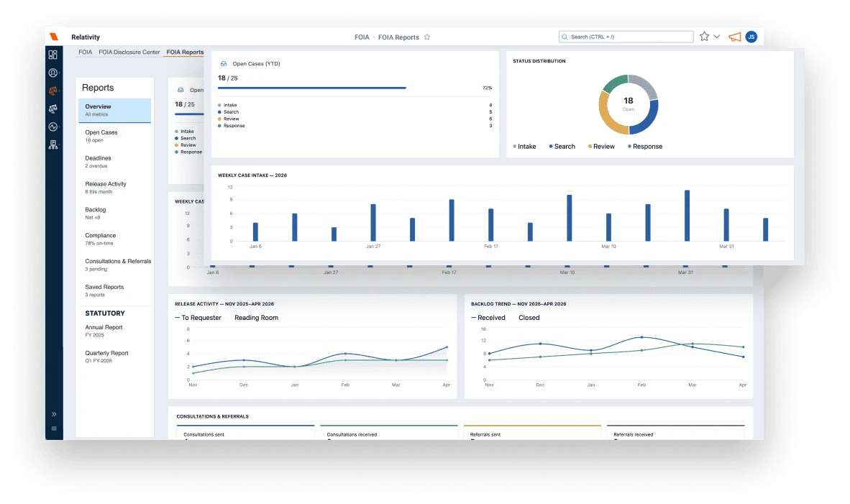
Task: Click the Search (CTRL + /) input field
Action: [x=626, y=37]
